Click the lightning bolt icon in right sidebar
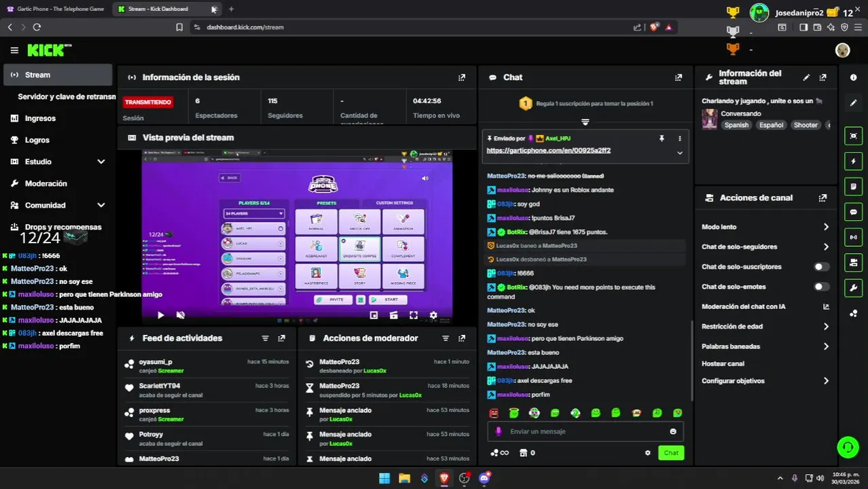Viewport: 868px width, 489px height. tap(854, 161)
